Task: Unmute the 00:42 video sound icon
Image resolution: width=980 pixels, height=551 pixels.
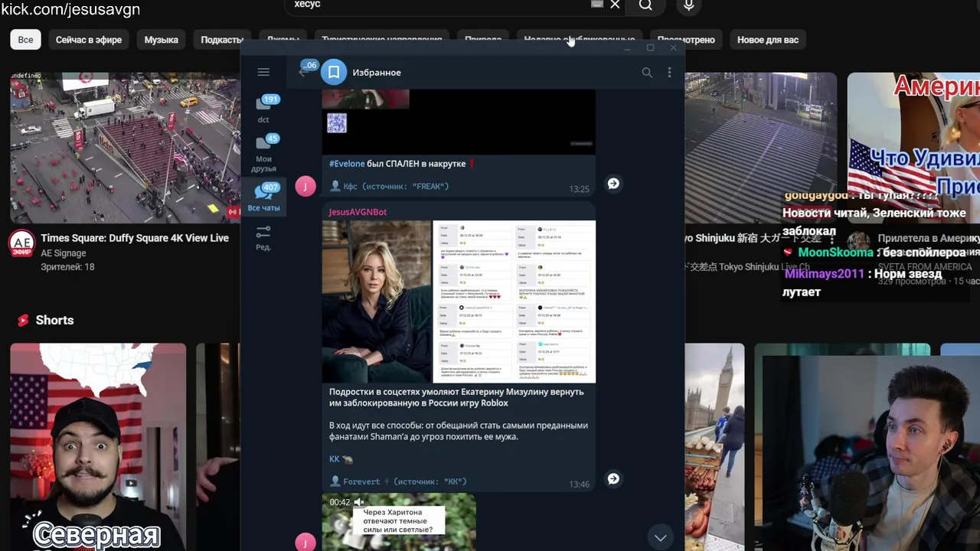Action: 358,502
